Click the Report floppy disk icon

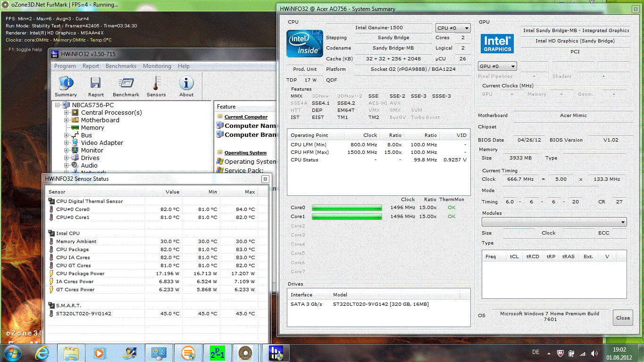pyautogui.click(x=96, y=84)
